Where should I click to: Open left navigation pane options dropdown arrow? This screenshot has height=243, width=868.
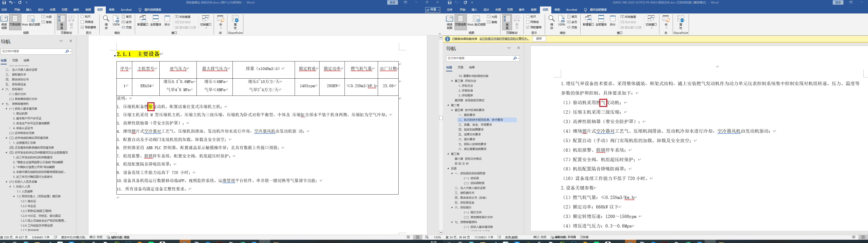[x=61, y=41]
